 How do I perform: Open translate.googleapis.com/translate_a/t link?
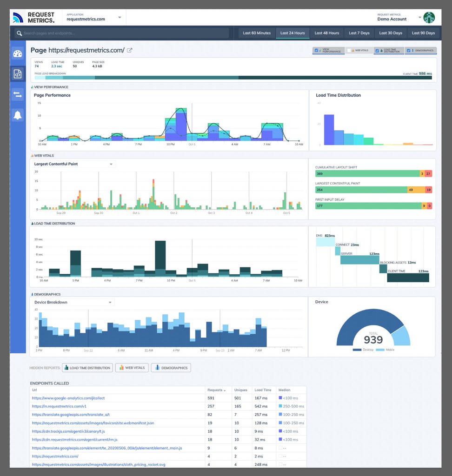pos(71,415)
